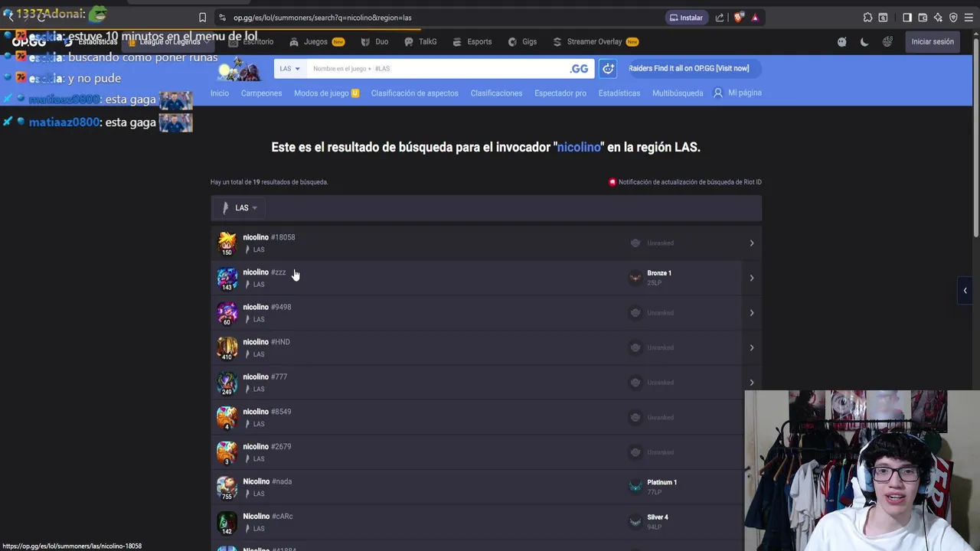Click Silver 4 rank of Nicolino #cARc
The image size is (980, 551).
point(657,517)
